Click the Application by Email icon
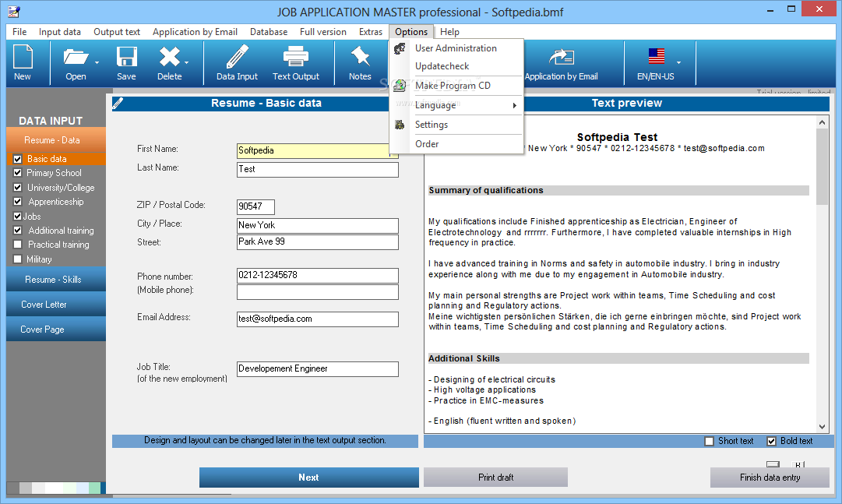Screen dimensions: 842x504 tap(562, 57)
